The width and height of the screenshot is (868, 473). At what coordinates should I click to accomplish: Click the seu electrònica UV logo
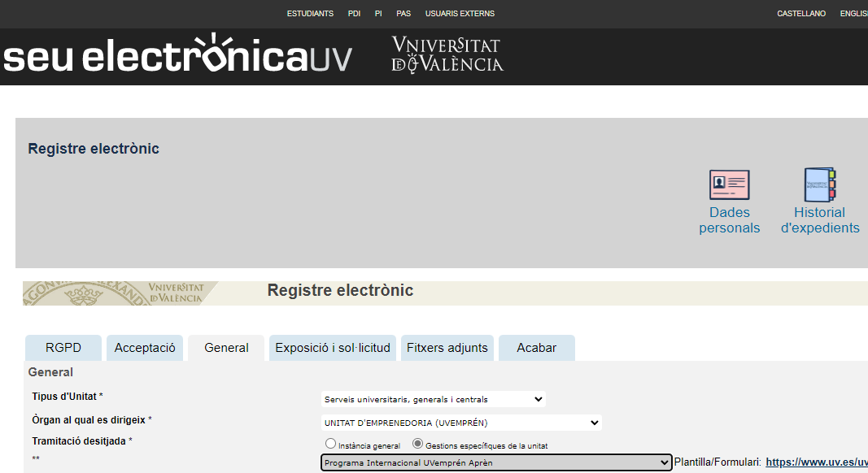[177, 56]
